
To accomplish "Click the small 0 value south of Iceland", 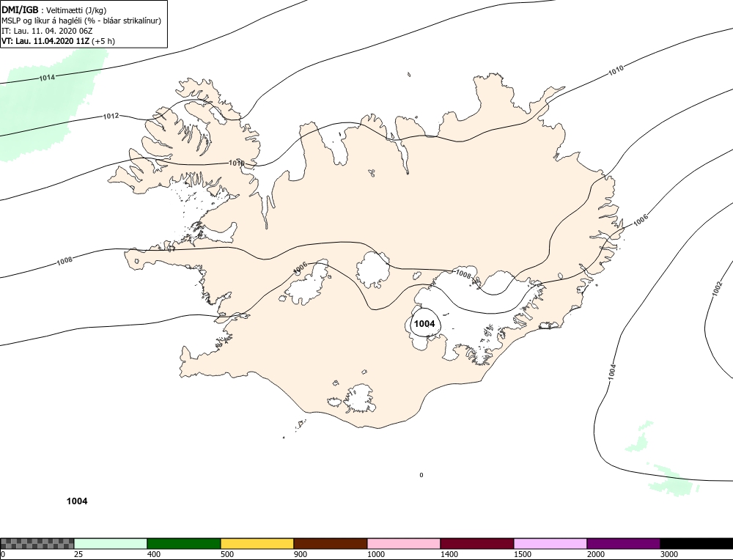I will [421, 475].
